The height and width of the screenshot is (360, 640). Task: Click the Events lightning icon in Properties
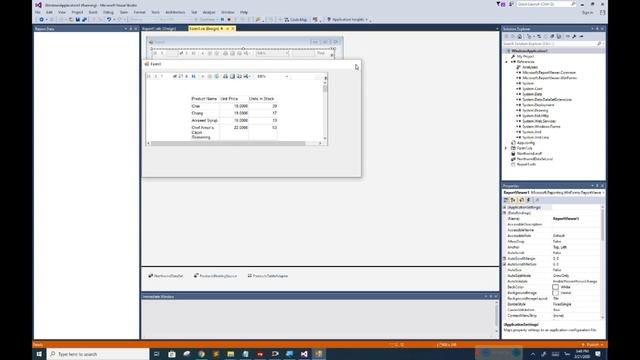(529, 200)
